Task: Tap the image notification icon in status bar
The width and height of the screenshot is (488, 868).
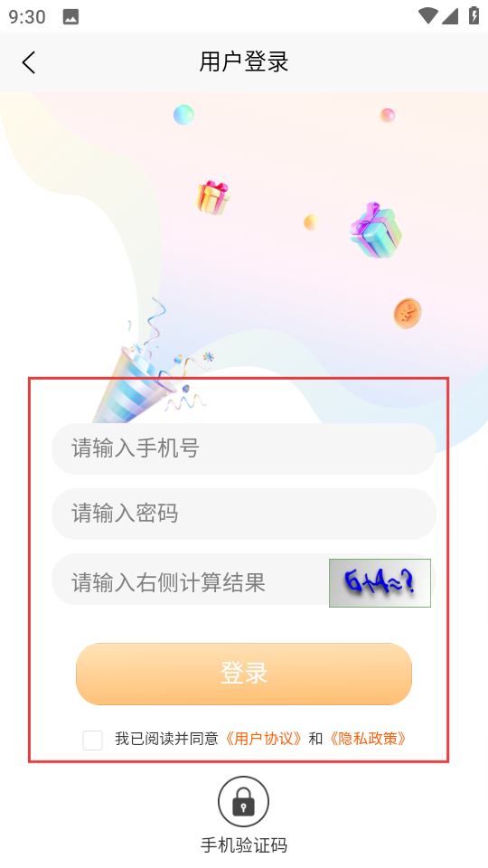Action: pos(70,16)
